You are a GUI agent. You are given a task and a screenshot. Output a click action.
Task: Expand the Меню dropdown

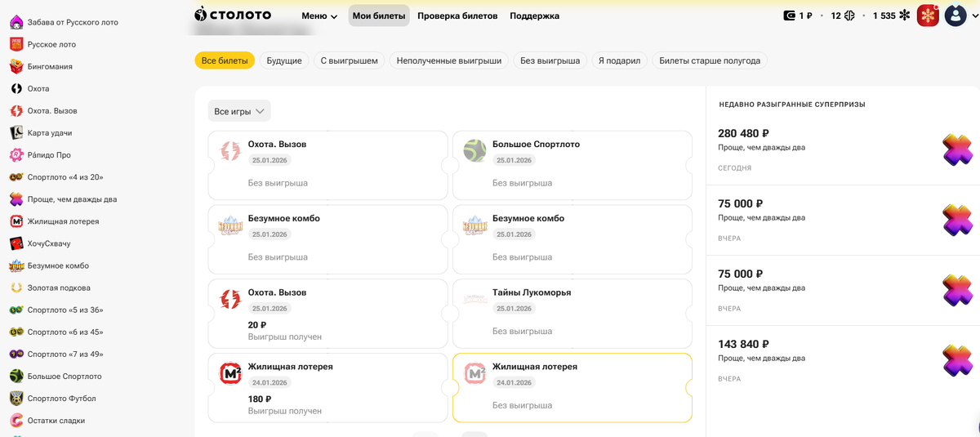(x=319, y=16)
